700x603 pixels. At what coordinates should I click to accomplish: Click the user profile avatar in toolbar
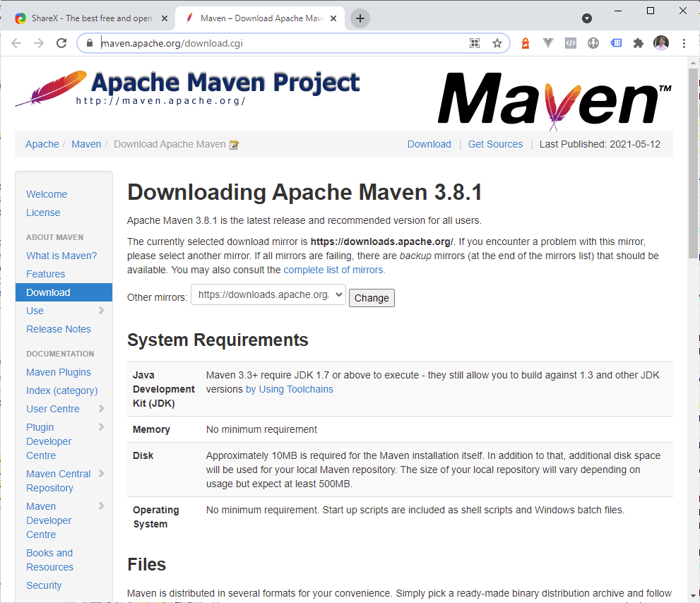[661, 43]
